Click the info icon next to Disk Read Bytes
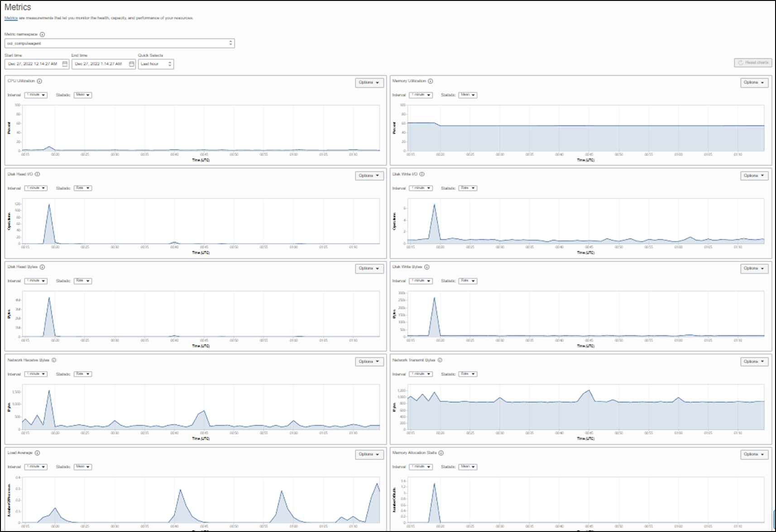This screenshot has width=776, height=532. coord(42,267)
